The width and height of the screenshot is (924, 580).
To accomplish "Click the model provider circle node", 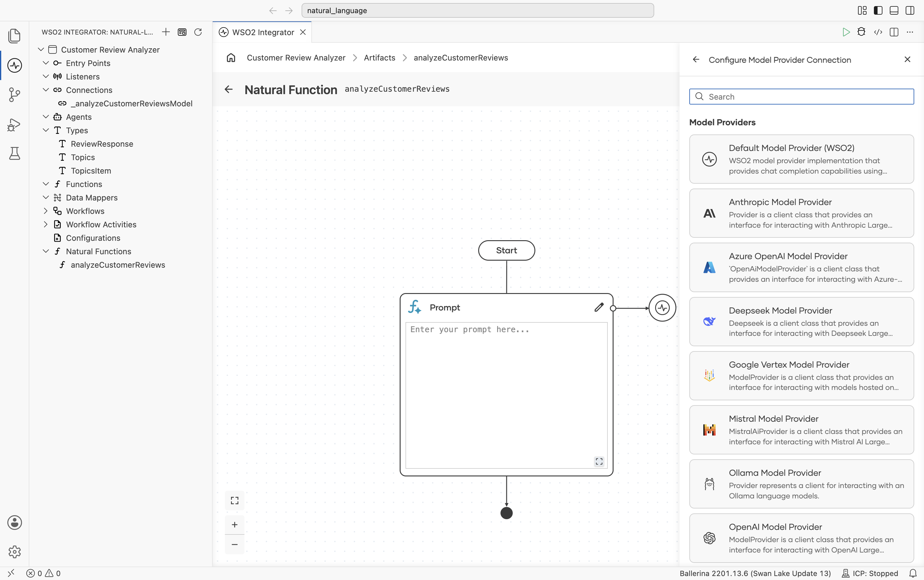I will coord(662,308).
